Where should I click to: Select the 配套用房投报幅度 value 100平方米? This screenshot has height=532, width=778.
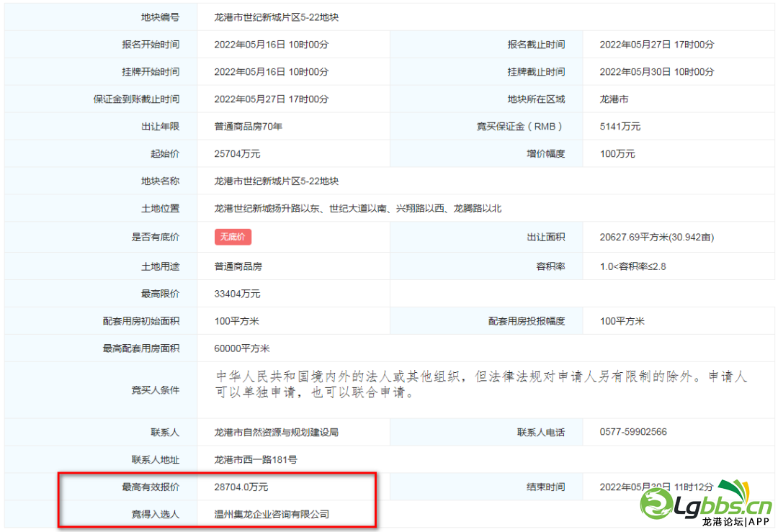(622, 321)
